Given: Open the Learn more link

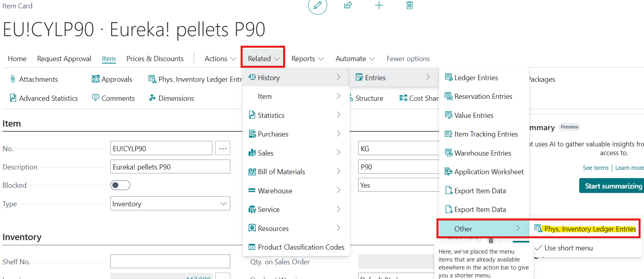Looking at the screenshot, I should point(629,167).
